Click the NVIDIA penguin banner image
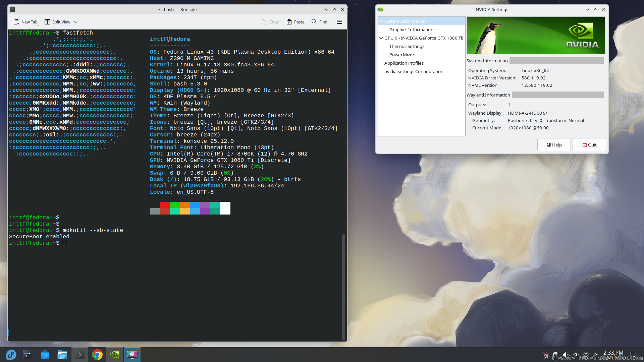This screenshot has height=362, width=644. click(536, 35)
